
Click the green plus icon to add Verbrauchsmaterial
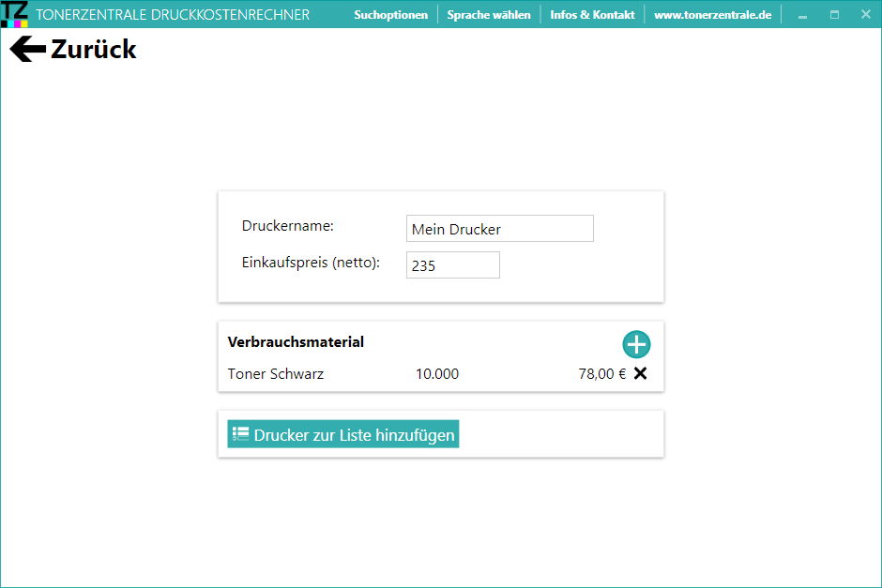[636, 344]
